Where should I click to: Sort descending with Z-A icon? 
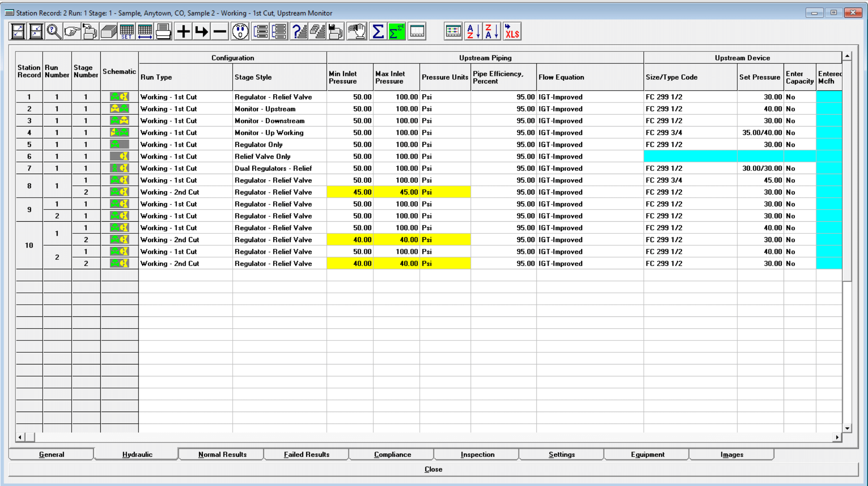(x=492, y=32)
